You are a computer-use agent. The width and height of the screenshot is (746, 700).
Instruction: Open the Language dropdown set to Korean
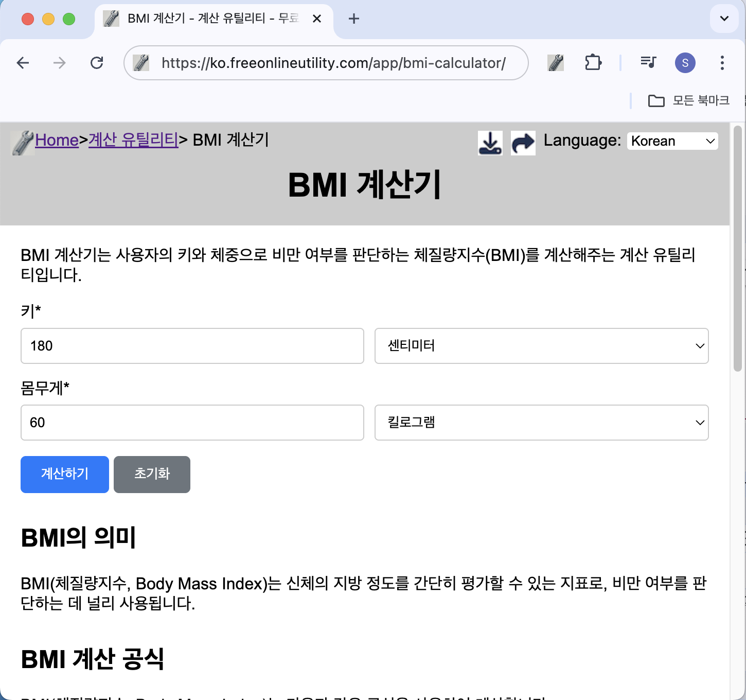point(672,141)
